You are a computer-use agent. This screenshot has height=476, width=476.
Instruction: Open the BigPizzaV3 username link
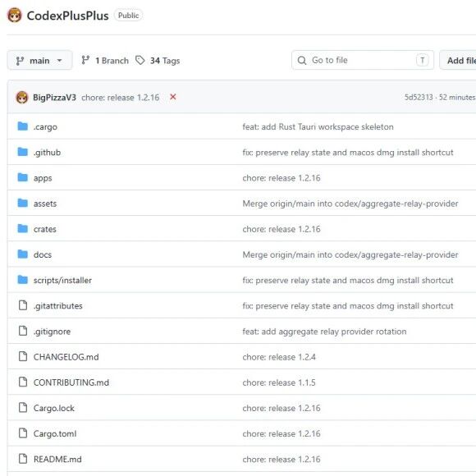point(54,98)
